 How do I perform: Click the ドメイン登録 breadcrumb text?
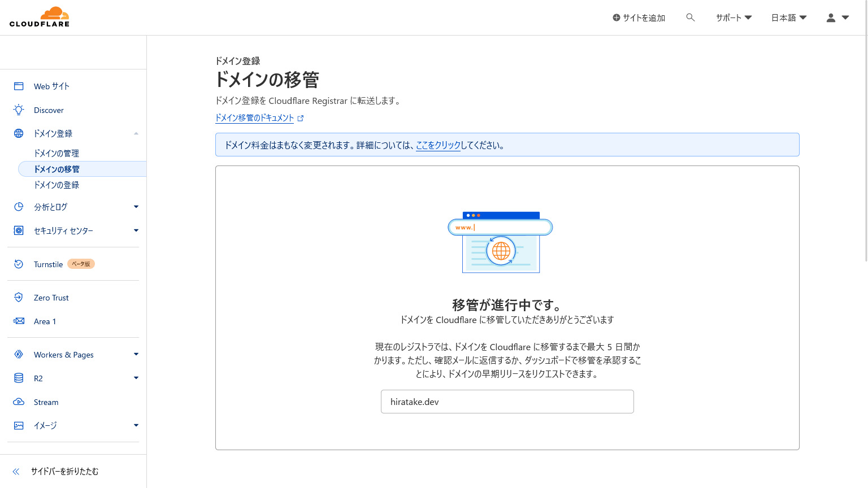click(x=237, y=61)
